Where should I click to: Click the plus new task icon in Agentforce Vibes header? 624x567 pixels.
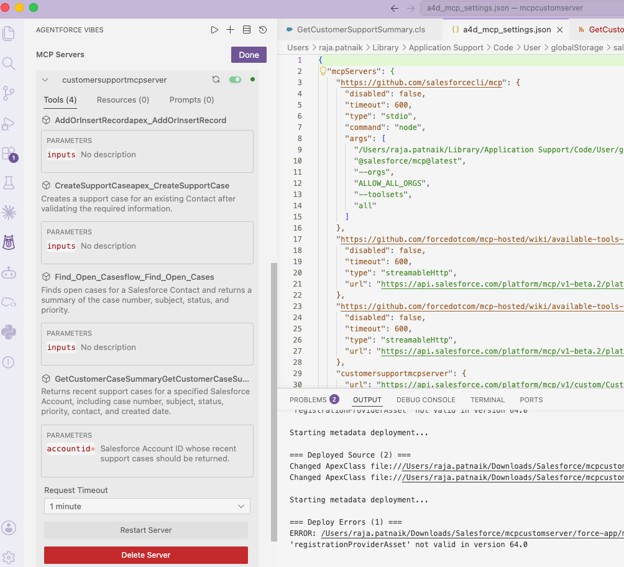(230, 30)
